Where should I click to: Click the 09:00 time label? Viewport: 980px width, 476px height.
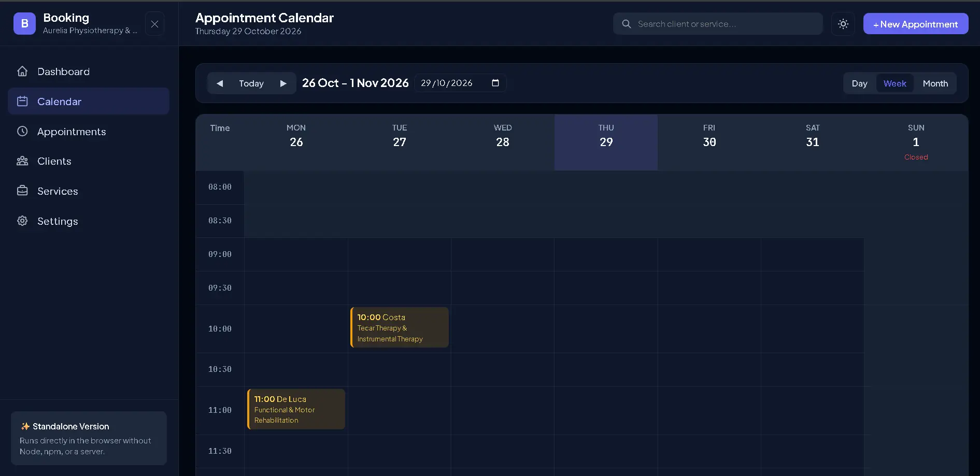click(x=220, y=254)
